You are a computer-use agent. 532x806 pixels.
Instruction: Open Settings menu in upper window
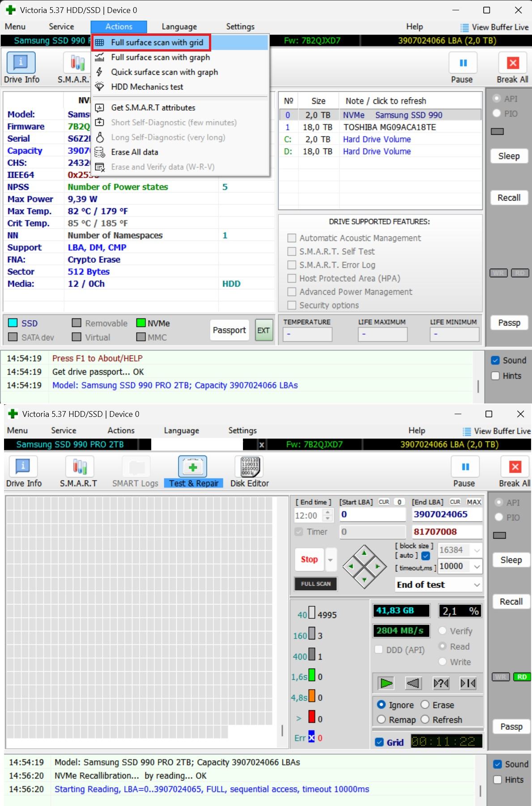point(240,27)
